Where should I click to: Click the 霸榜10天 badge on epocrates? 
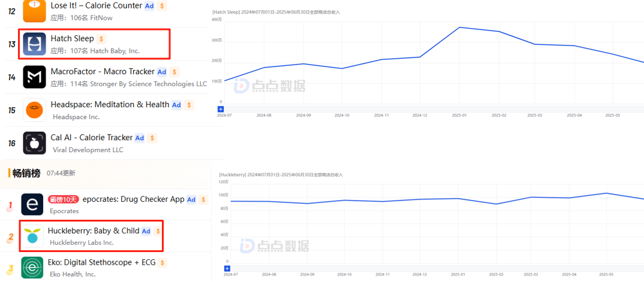[x=64, y=199]
